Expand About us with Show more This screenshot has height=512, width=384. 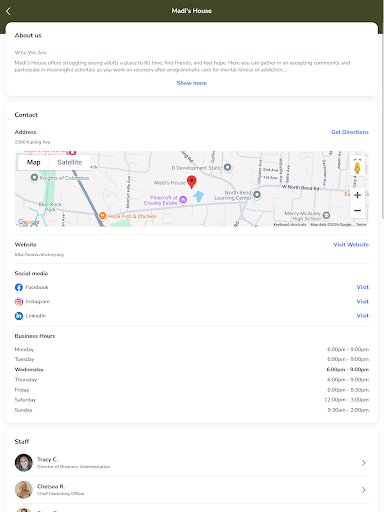point(192,83)
